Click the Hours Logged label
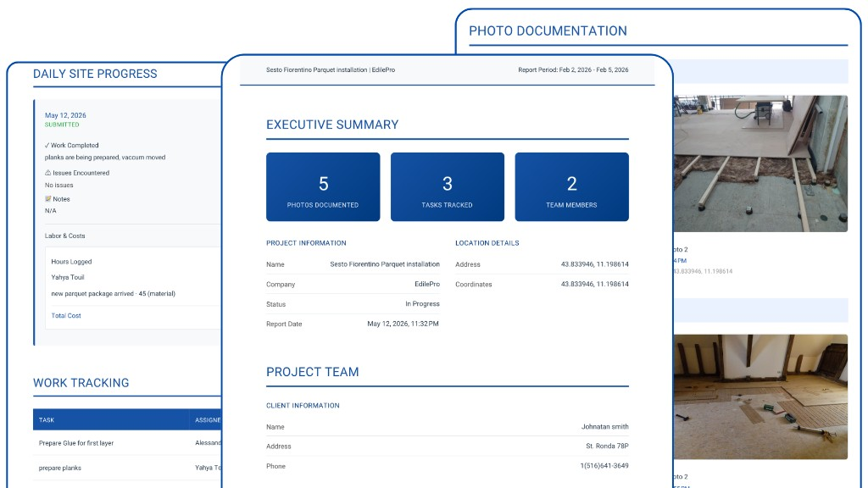Image resolution: width=868 pixels, height=488 pixels. [71, 262]
